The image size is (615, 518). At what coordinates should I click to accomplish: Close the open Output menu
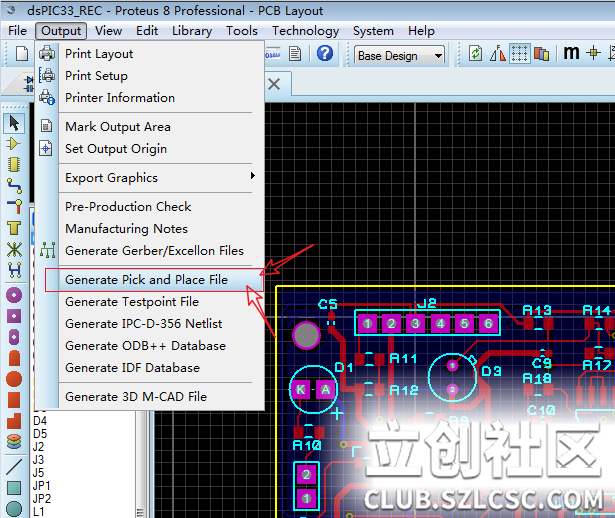click(61, 31)
